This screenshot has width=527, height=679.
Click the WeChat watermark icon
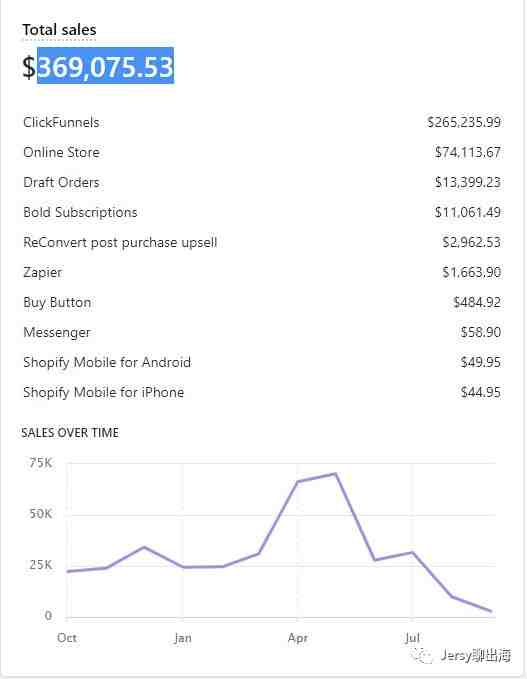pos(422,656)
